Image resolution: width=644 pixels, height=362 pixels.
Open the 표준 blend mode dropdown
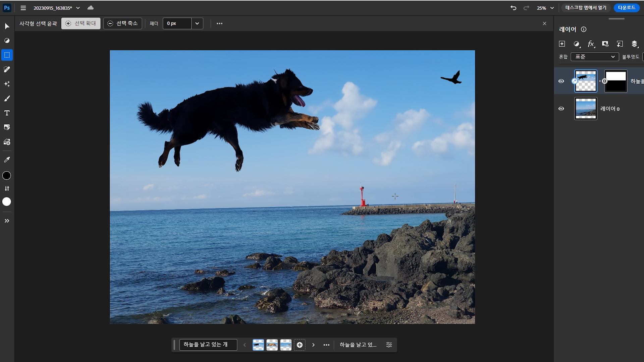595,57
